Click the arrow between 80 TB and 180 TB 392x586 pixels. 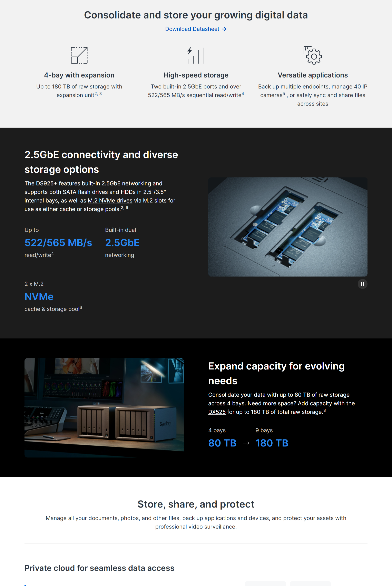tap(246, 443)
